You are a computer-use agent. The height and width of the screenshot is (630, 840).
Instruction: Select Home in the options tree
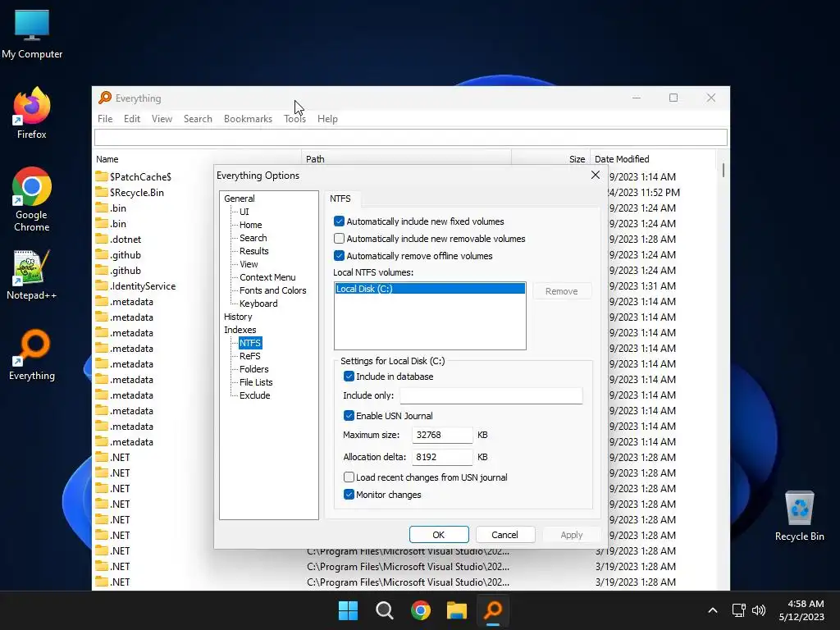251,225
